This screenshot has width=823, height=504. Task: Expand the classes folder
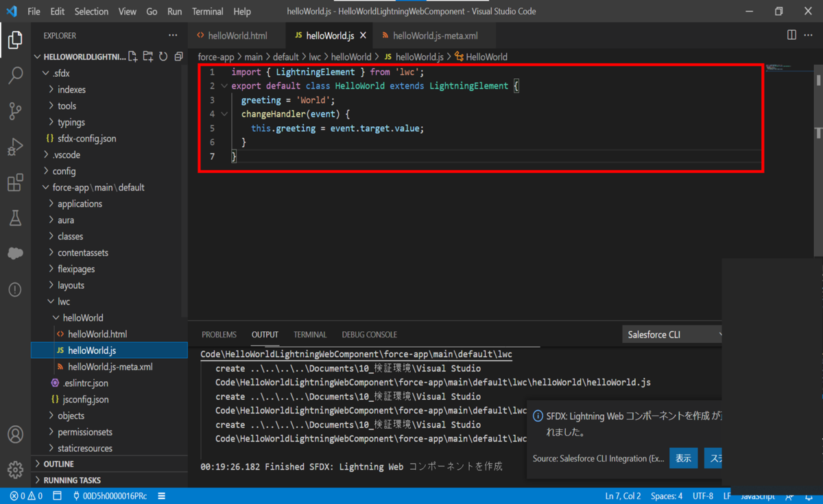pos(70,237)
